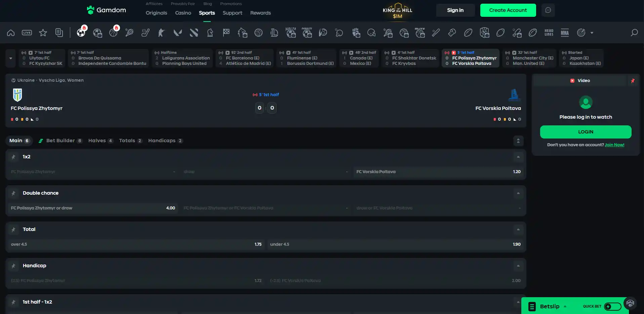Open the MMA sport icon
644x314 pixels.
pos(565,33)
